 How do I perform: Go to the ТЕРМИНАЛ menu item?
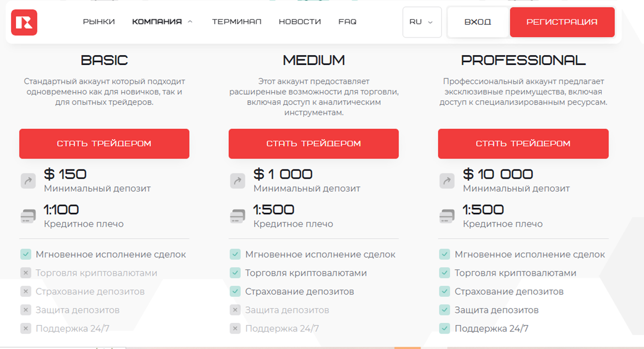tap(237, 22)
